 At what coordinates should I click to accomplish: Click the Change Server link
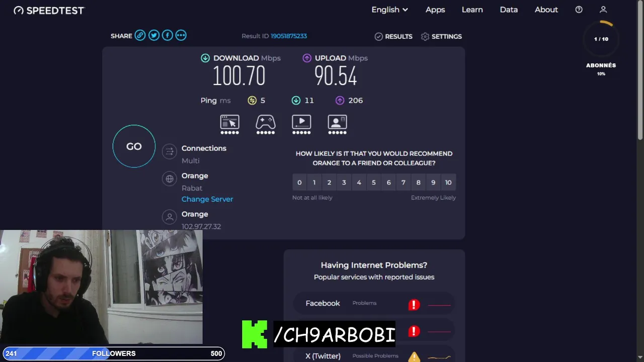tap(207, 199)
